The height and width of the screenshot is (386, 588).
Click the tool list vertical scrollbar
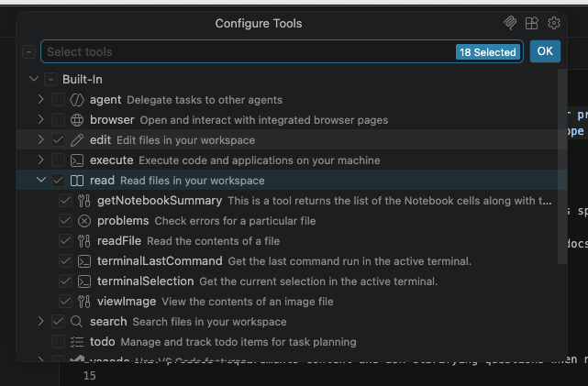(x=562, y=167)
